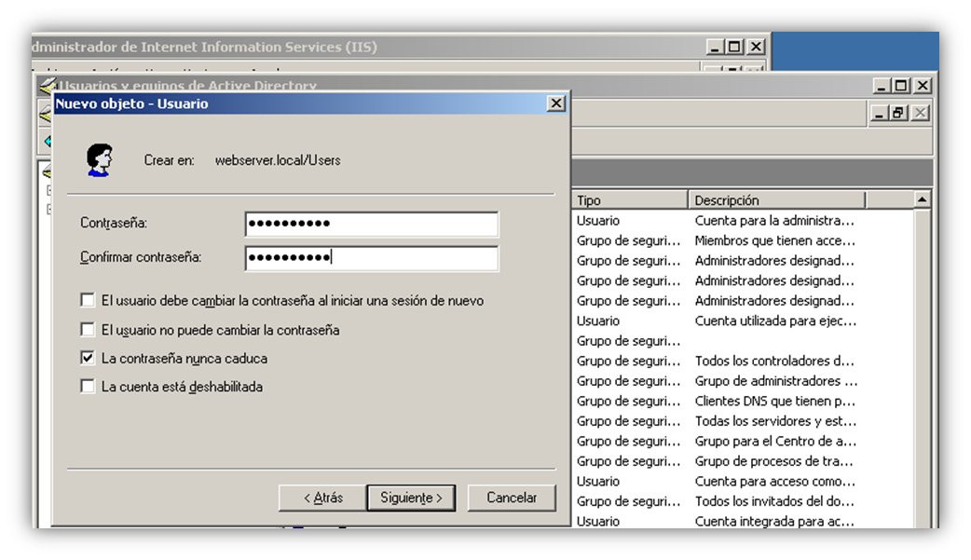Focus the Confirmar contraseña field
971x560 pixels.
tap(372, 258)
